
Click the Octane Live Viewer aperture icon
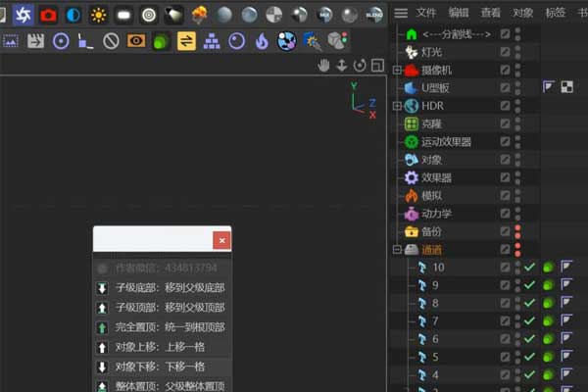tap(23, 15)
